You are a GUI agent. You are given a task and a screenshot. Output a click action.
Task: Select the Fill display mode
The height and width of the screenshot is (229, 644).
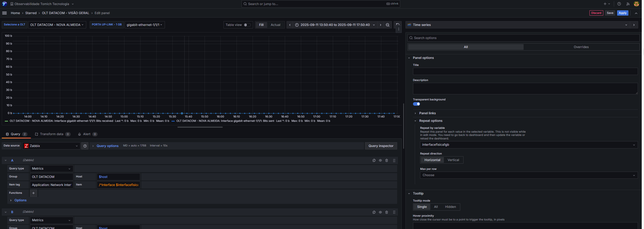coord(261,25)
